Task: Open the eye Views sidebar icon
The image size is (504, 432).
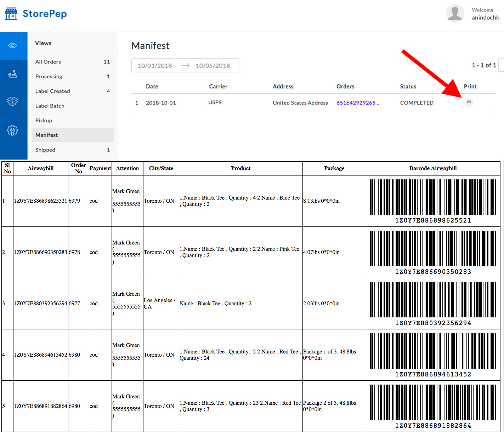Action: pos(12,46)
